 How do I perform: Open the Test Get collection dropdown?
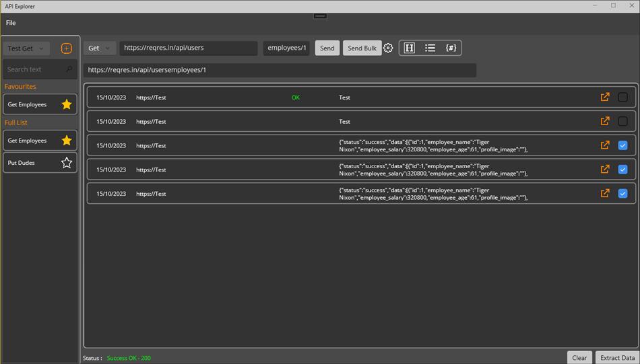point(26,48)
